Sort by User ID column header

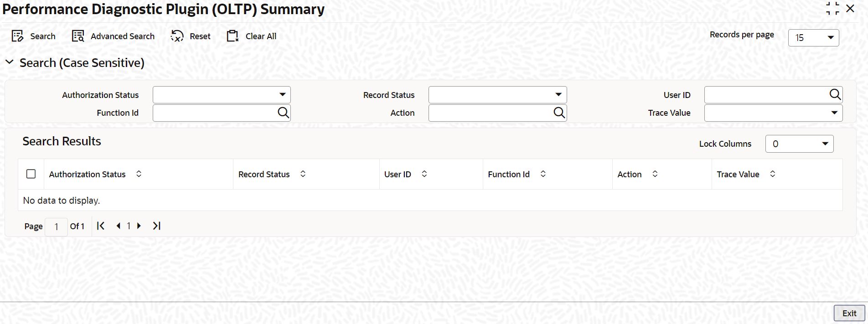point(424,174)
